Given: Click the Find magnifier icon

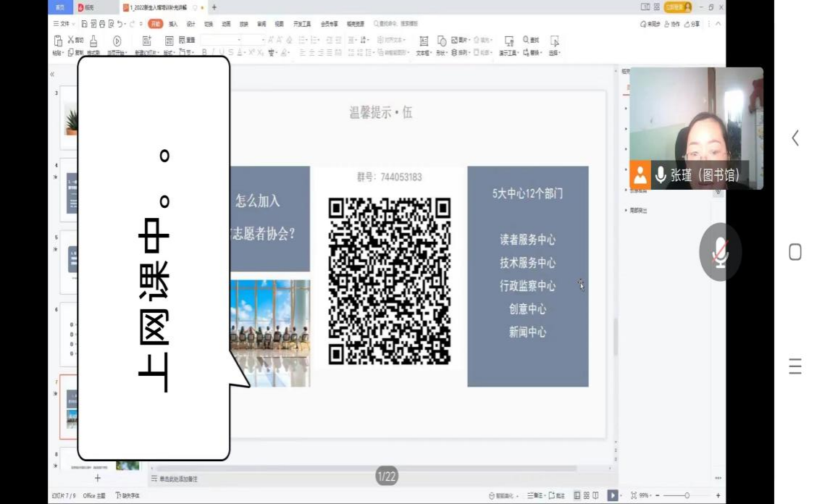Looking at the screenshot, I should (526, 40).
